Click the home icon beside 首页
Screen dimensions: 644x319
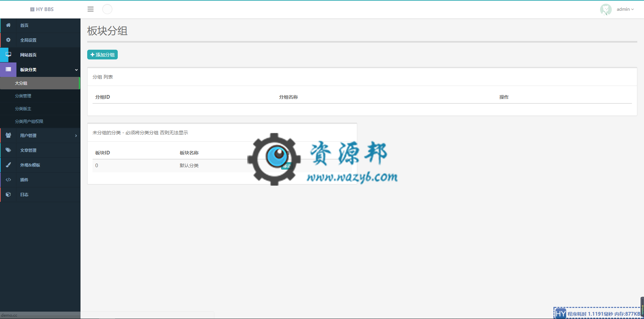click(8, 25)
